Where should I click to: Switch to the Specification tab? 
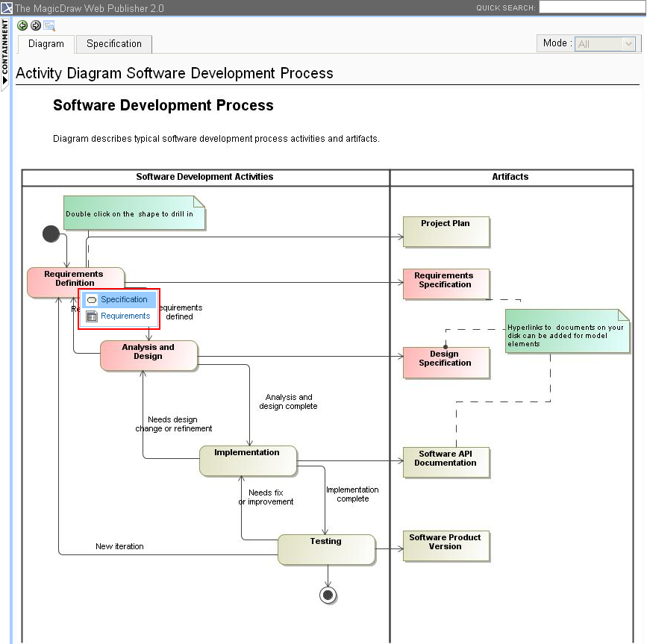pos(113,44)
